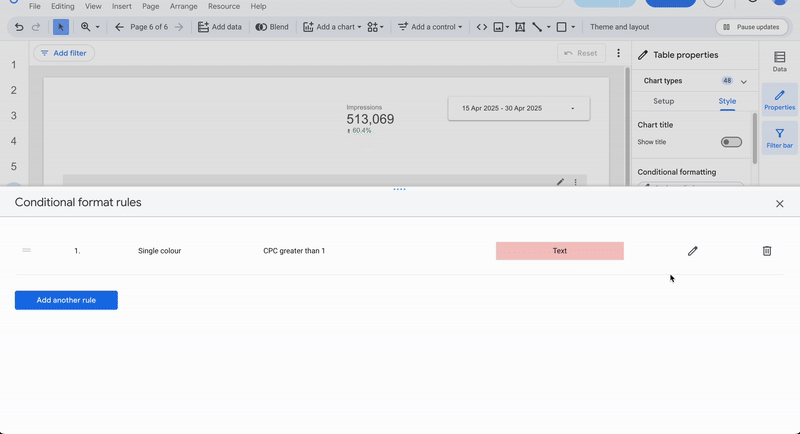Switch to the Style tab
Screen dimensions: 800x434
[727, 101]
